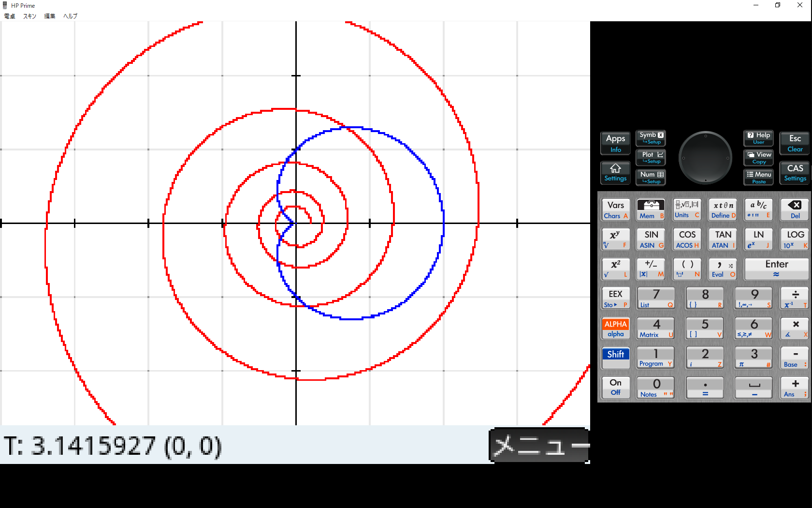Click the TAN key
812x508 pixels.
point(723,239)
